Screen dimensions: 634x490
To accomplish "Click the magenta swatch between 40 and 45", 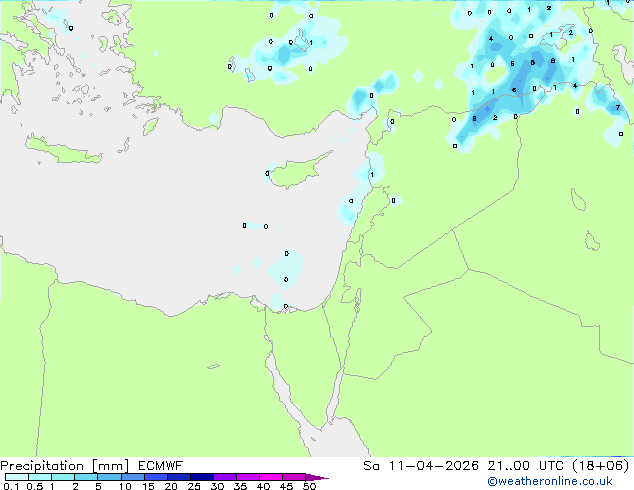I will click(271, 477).
